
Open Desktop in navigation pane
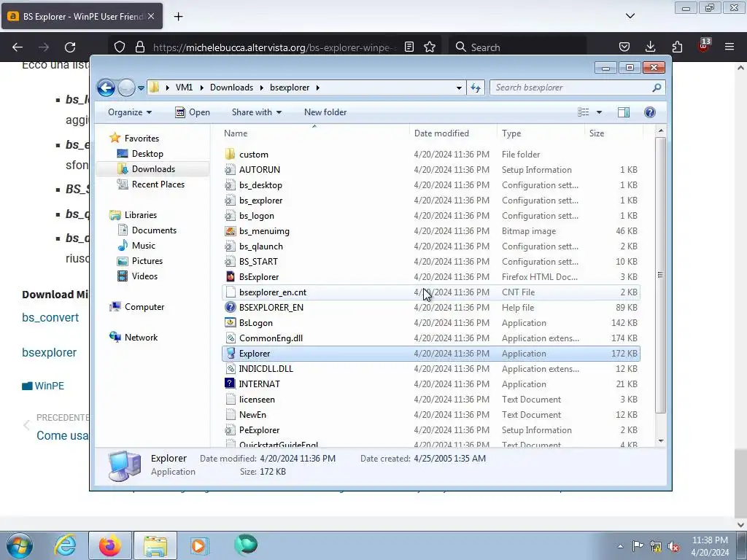click(x=147, y=154)
